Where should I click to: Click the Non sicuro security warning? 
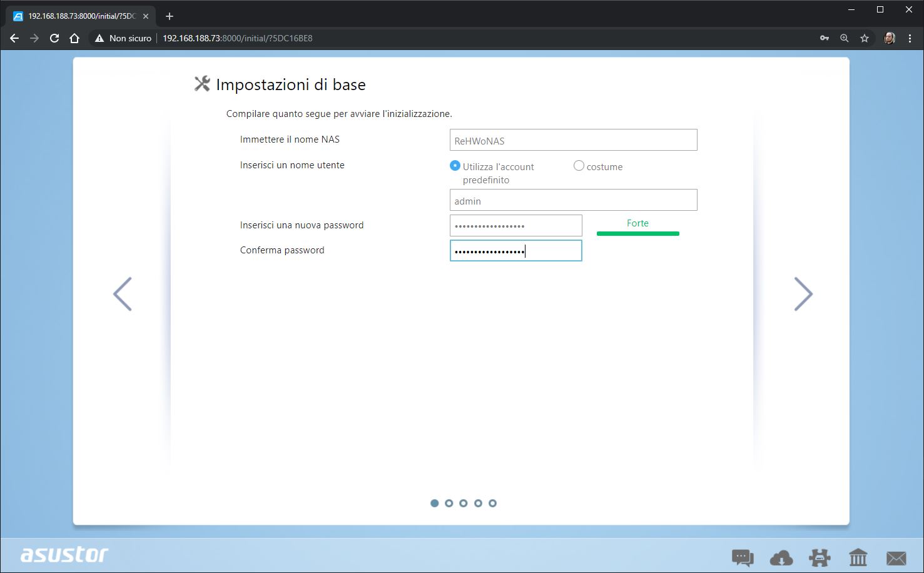tap(123, 38)
